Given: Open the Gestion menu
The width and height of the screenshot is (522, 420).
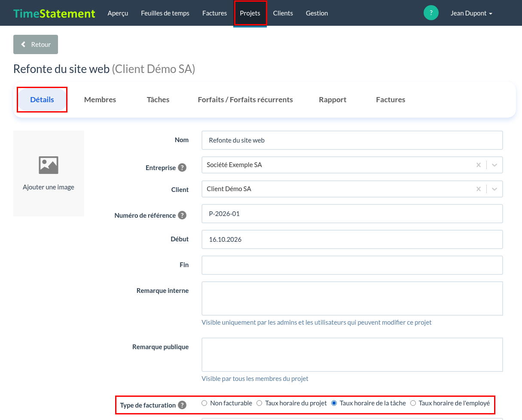Looking at the screenshot, I should click(317, 13).
